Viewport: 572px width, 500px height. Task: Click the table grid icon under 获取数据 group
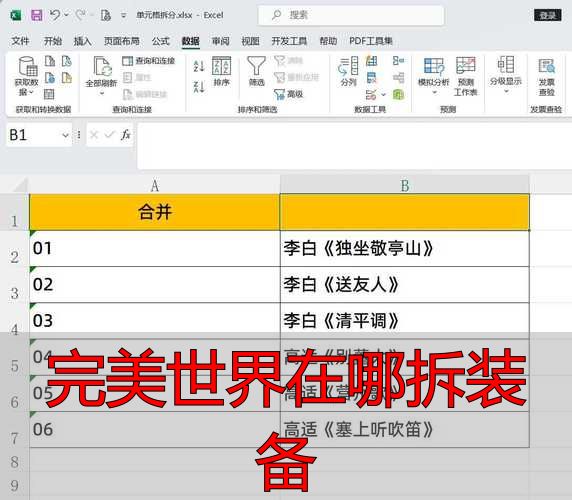[49, 94]
